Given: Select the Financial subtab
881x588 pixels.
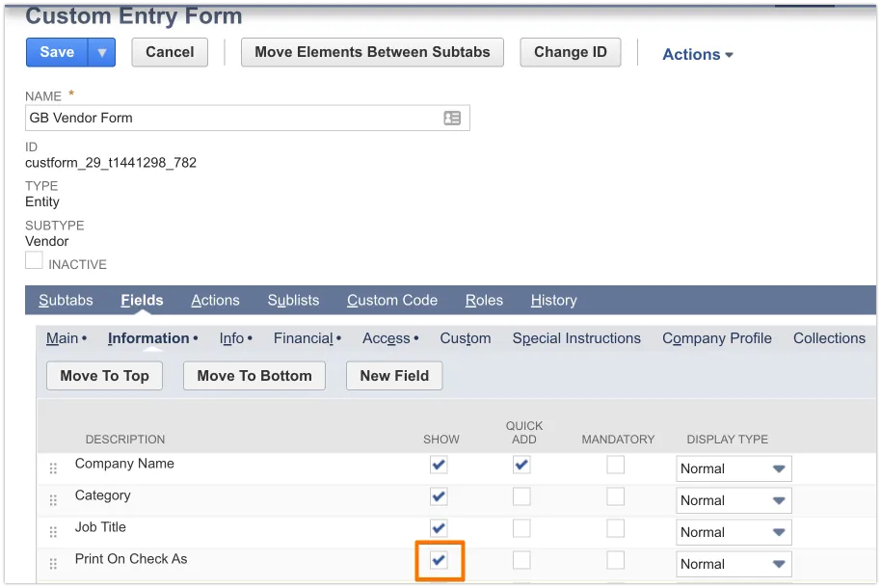Looking at the screenshot, I should point(303,338).
